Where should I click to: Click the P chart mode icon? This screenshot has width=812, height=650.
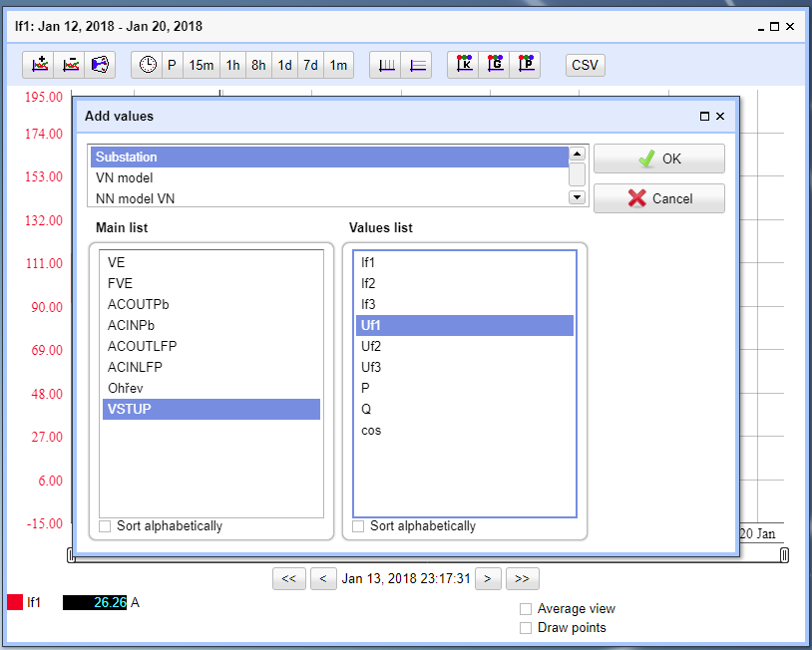click(525, 65)
